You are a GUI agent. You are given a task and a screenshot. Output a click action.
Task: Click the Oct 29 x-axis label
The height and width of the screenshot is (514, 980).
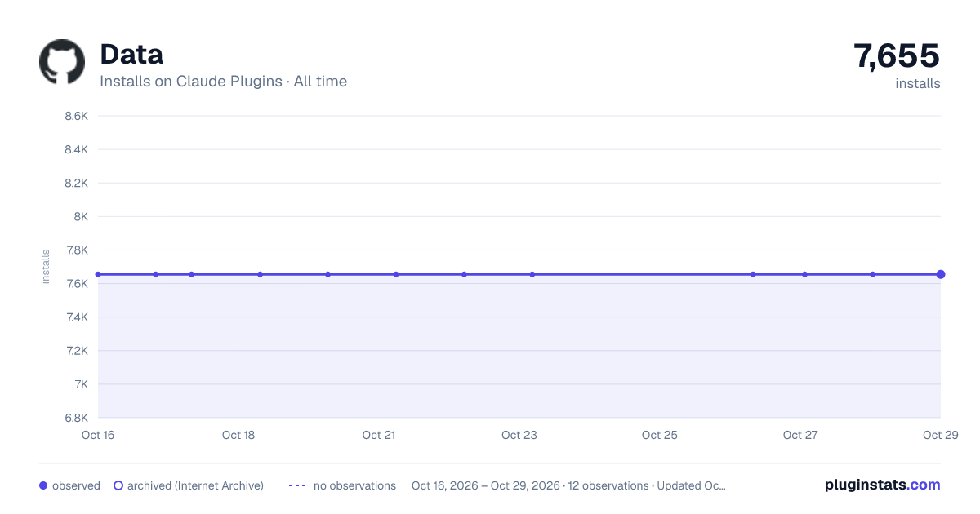[x=940, y=435]
